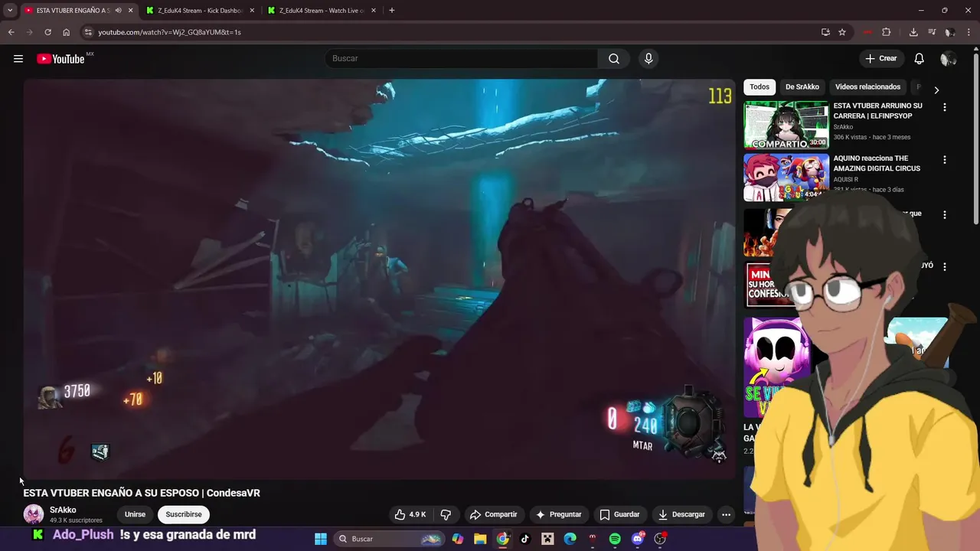This screenshot has width=980, height=551.
Task: Open Discord from the taskbar
Action: [x=638, y=539]
